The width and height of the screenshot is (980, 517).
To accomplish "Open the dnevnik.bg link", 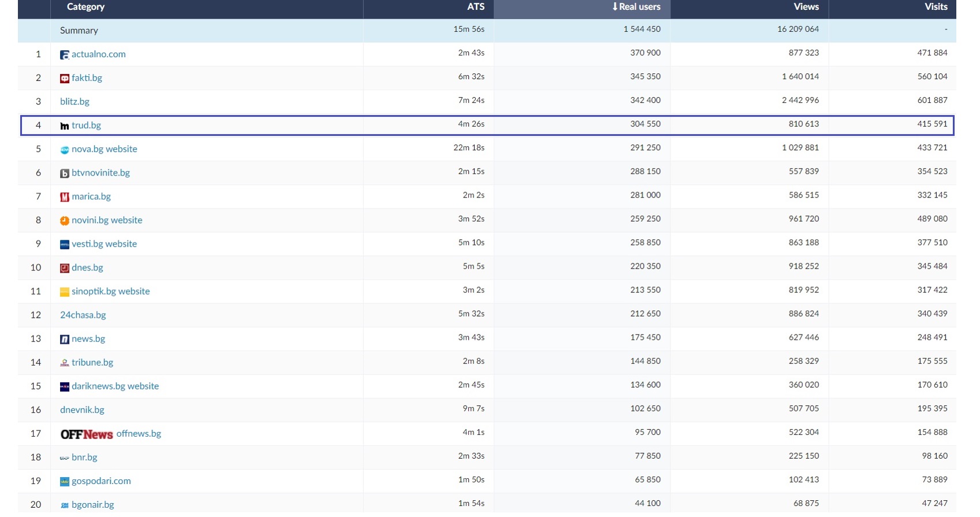I will 82,410.
